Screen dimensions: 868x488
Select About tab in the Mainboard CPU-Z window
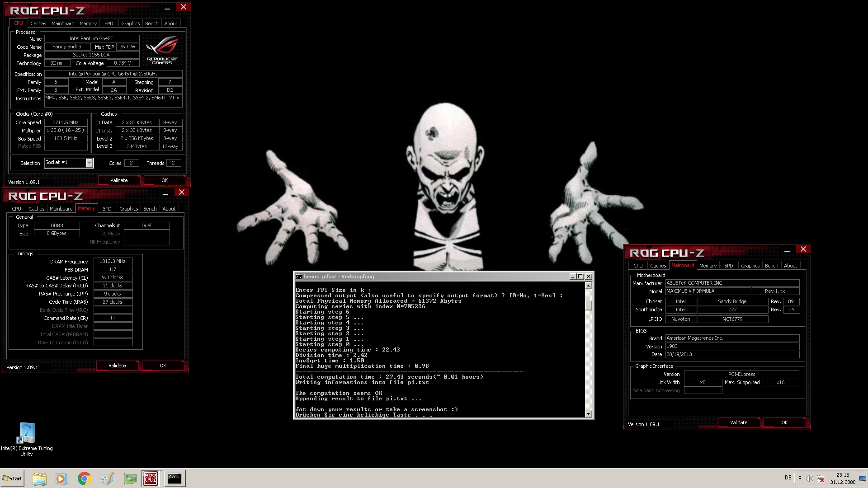coord(791,266)
